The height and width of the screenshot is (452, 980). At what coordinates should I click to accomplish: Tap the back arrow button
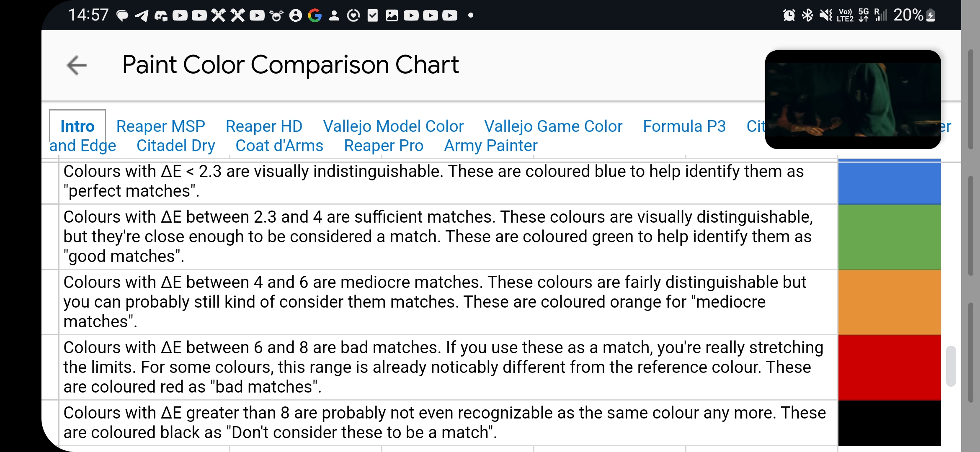coord(77,65)
